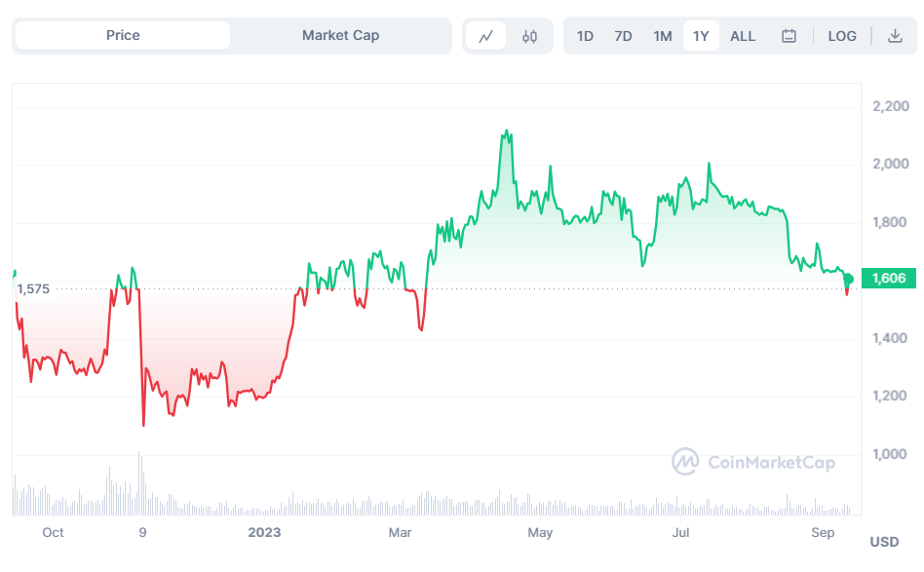Select the Market Cap tab
The image size is (924, 572).
point(340,35)
